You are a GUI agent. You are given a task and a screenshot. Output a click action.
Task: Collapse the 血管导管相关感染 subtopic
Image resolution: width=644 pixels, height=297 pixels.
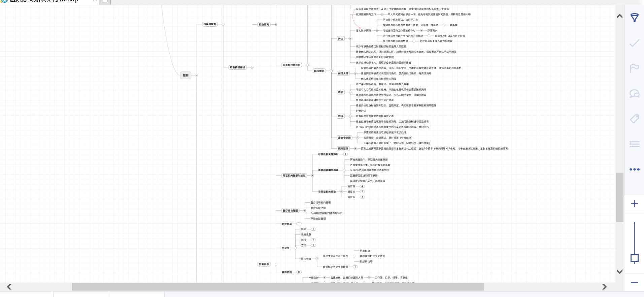(x=344, y=170)
